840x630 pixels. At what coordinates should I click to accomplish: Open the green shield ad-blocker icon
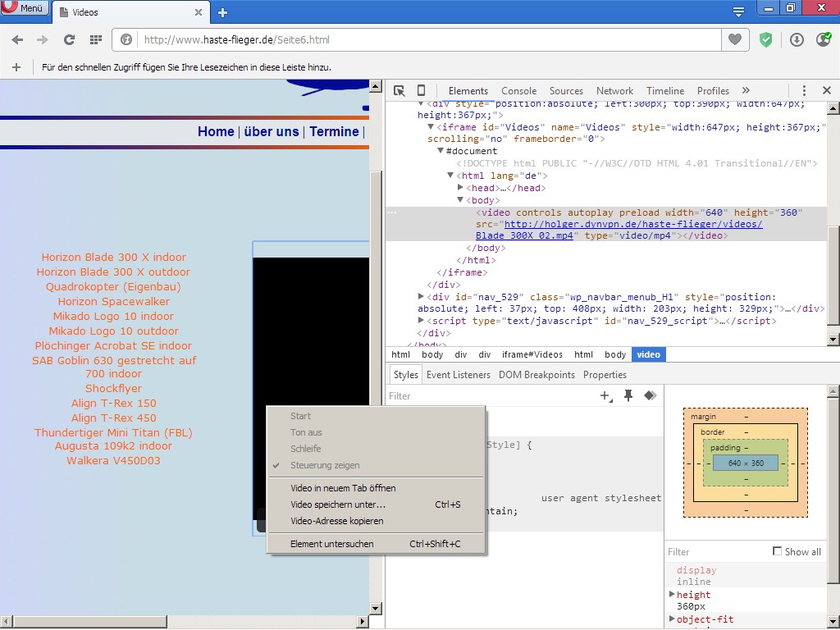766,39
